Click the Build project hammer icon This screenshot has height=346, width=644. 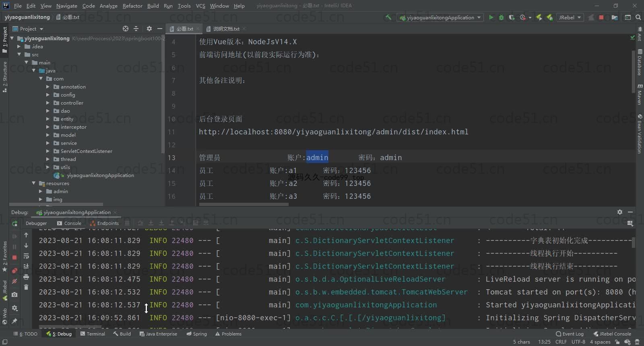388,17
